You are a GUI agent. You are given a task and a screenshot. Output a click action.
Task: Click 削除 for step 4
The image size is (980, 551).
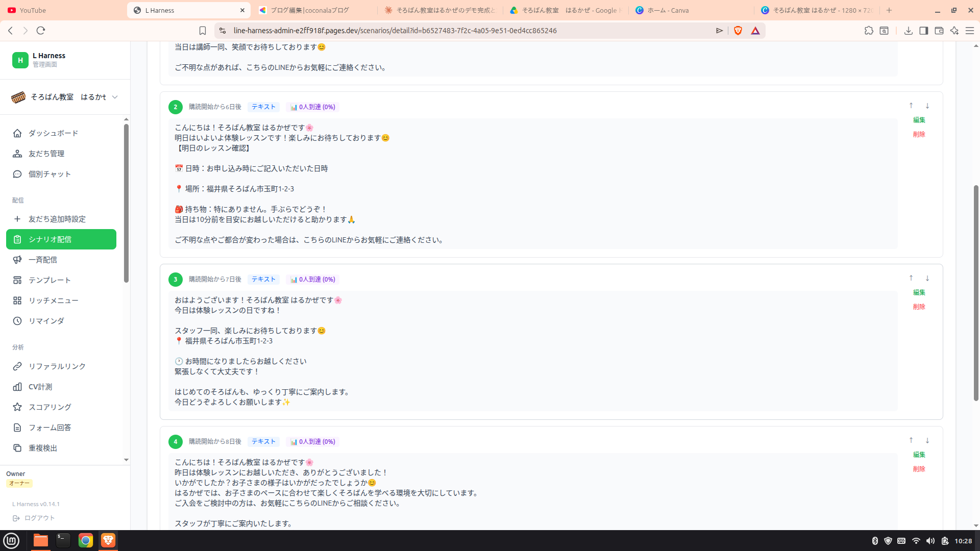point(919,469)
